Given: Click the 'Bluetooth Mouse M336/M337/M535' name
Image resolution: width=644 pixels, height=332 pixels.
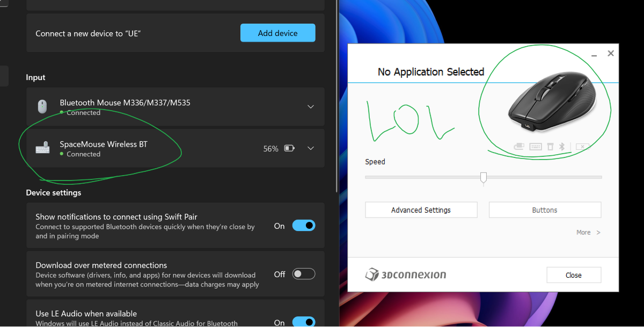Looking at the screenshot, I should pyautogui.click(x=125, y=102).
